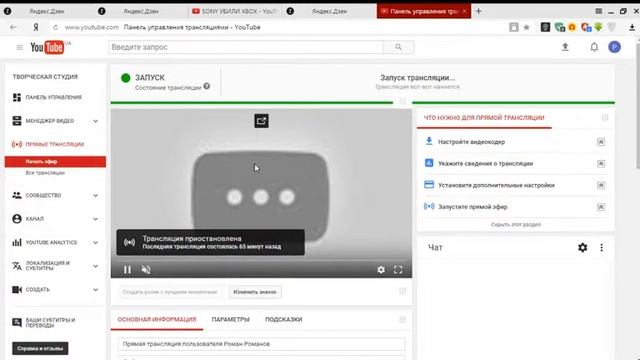Go to the YouTube home logo

click(x=47, y=47)
